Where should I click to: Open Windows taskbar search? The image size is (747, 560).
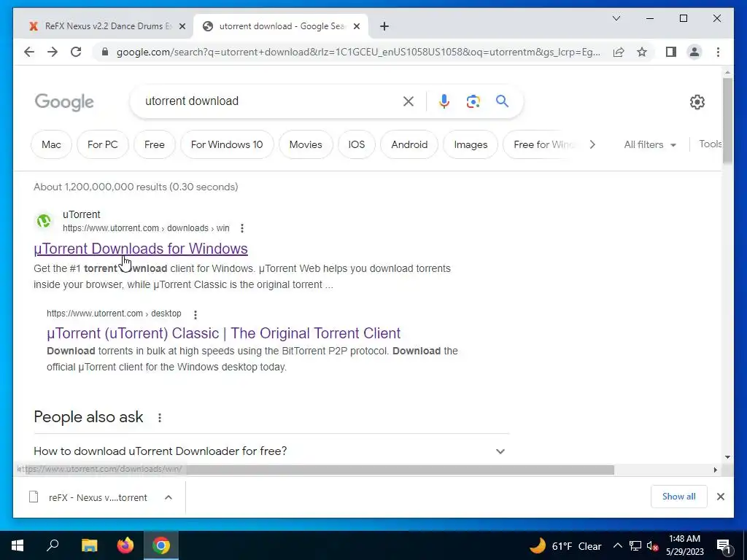point(53,545)
